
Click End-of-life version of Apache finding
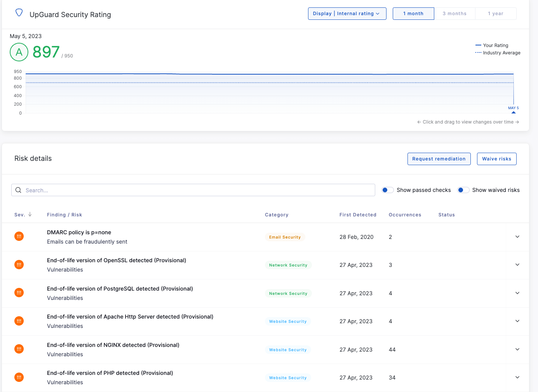click(130, 317)
